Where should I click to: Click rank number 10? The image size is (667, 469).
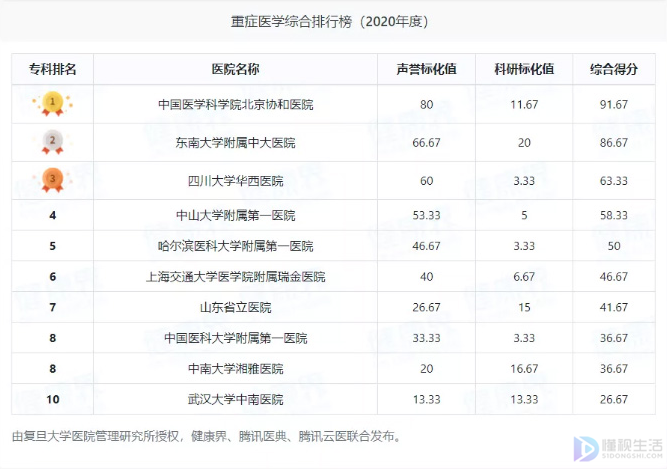click(53, 399)
